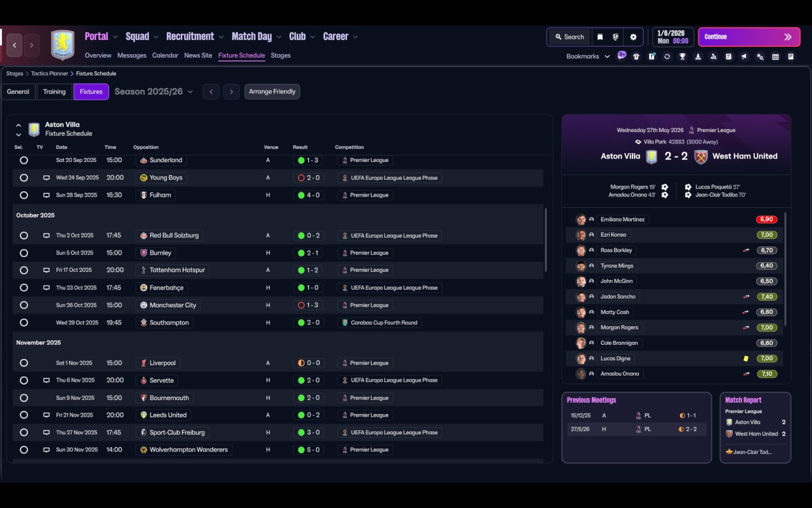812x508 pixels.
Task: Select the Liverpool fixture radio button
Action: (23, 363)
